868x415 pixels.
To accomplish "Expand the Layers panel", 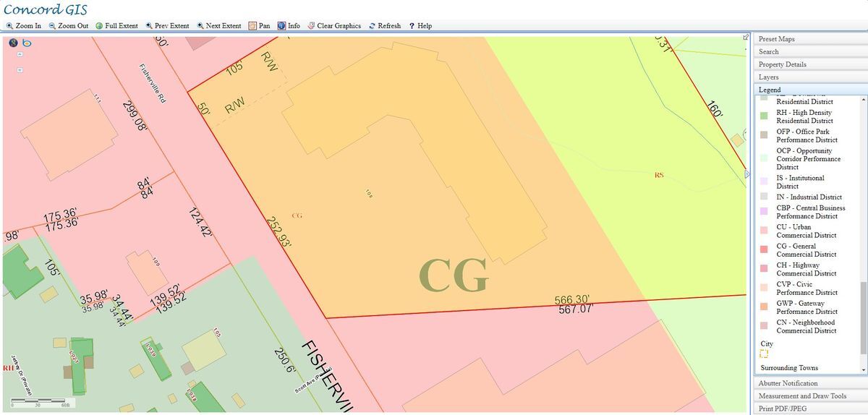I will (x=768, y=77).
